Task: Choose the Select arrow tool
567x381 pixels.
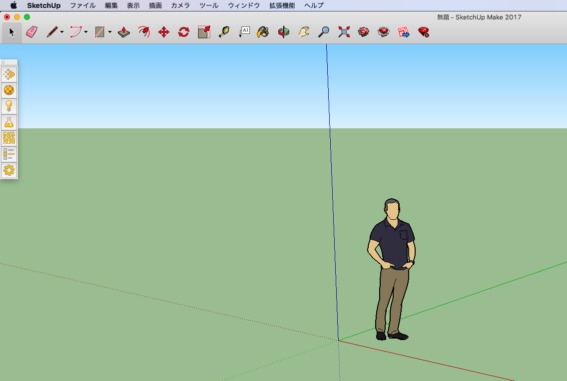Action: (x=11, y=32)
